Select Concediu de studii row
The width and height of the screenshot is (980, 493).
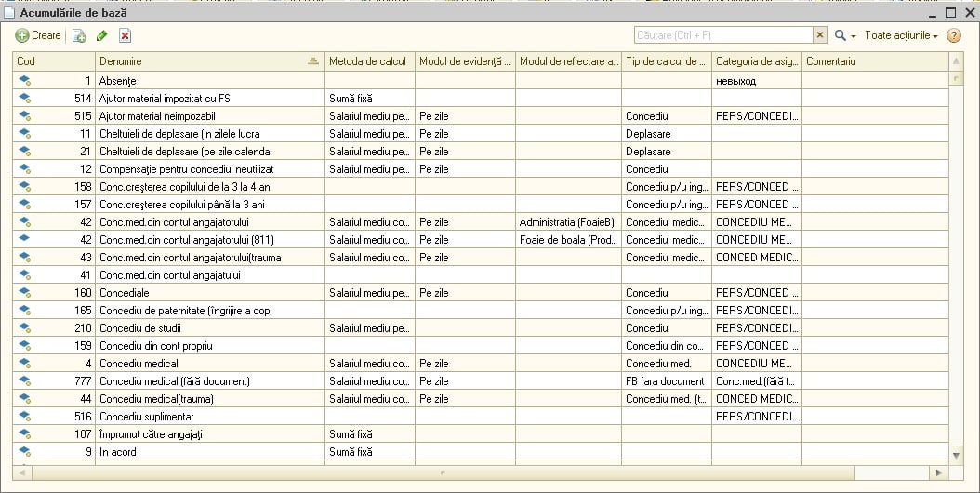click(x=141, y=327)
